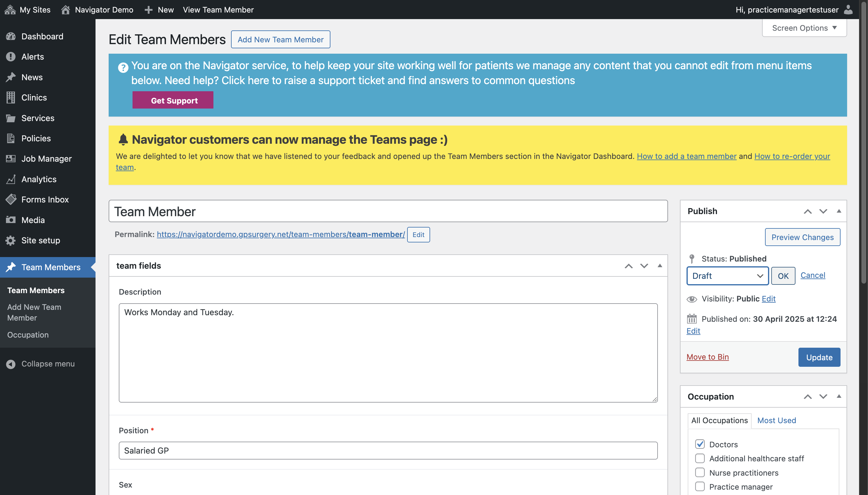This screenshot has width=868, height=495.
Task: Click the Description text area
Action: click(x=388, y=353)
